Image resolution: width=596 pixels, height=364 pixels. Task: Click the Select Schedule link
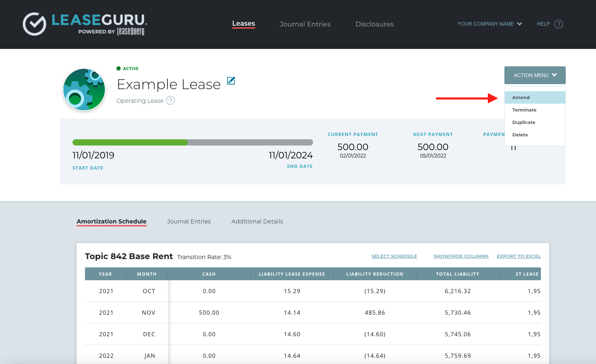tap(394, 256)
